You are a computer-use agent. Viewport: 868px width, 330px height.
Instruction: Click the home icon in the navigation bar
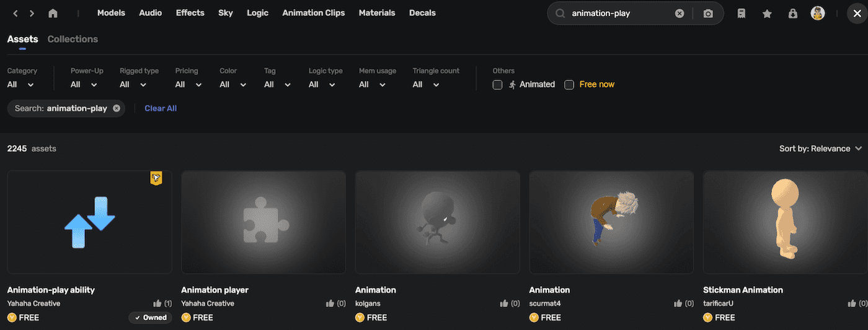point(53,13)
